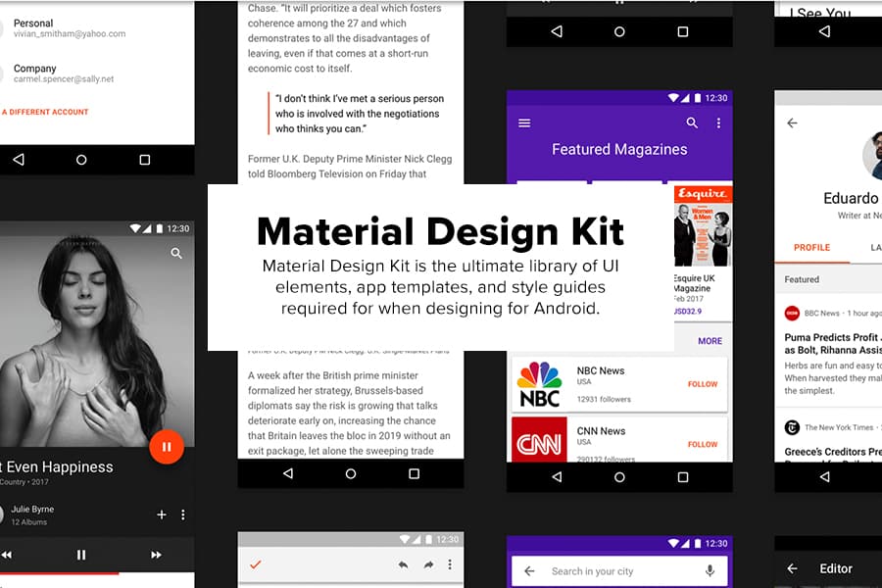The width and height of the screenshot is (882, 588).
Task: Tap Android back on the article screen
Action: pos(288,473)
